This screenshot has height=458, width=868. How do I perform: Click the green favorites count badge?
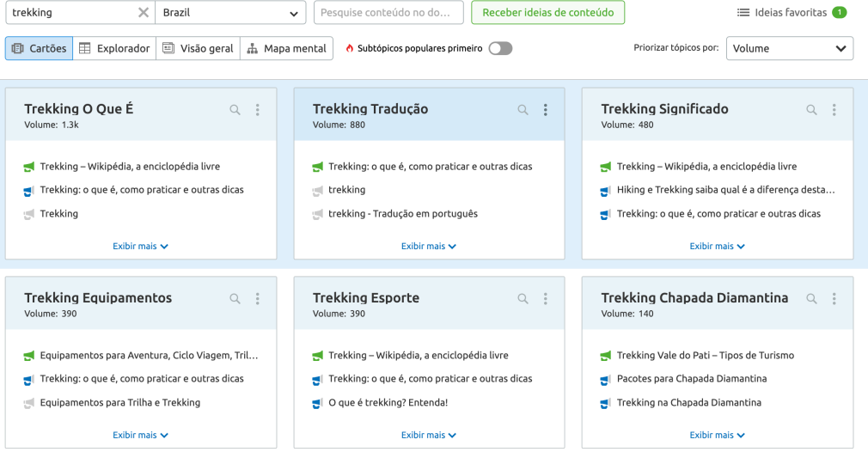coord(840,12)
